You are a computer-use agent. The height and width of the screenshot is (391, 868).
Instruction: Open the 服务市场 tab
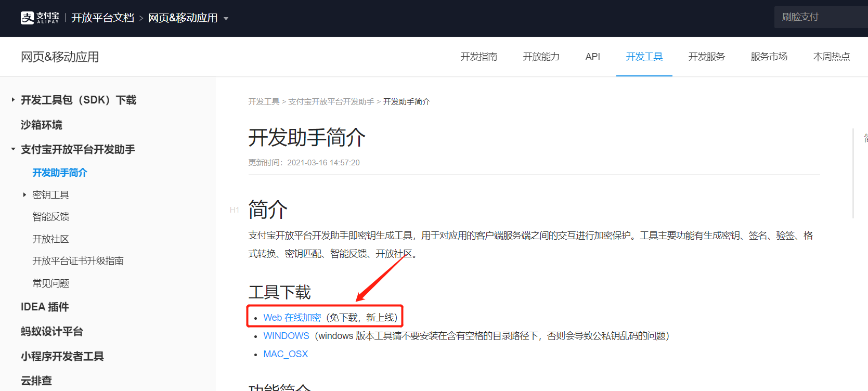coord(769,57)
